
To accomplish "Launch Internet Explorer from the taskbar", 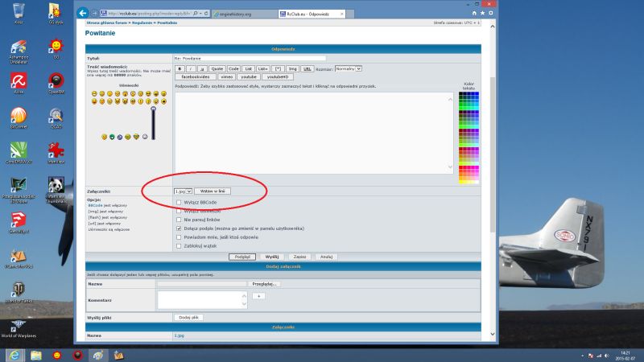I will pyautogui.click(x=14, y=355).
